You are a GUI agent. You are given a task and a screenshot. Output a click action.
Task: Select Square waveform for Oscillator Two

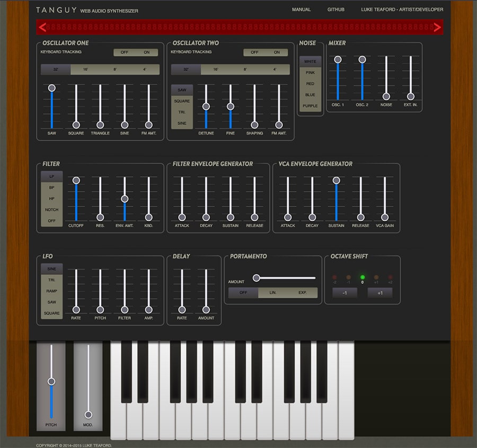point(182,101)
